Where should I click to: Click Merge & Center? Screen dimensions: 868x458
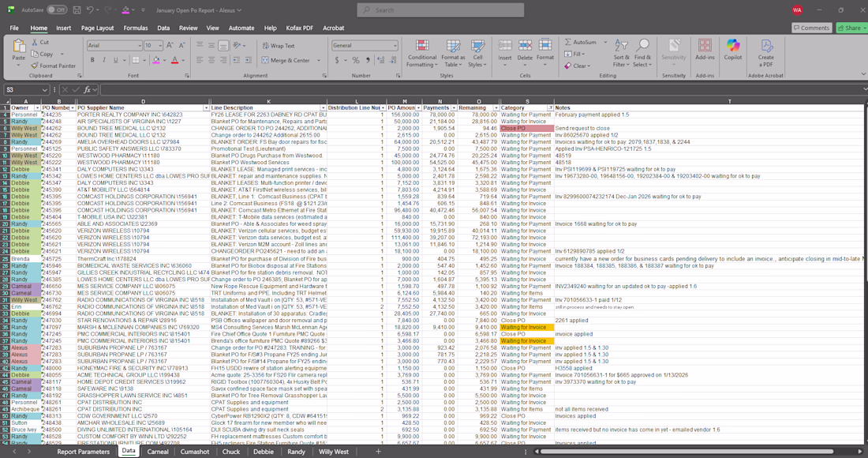tap(286, 60)
